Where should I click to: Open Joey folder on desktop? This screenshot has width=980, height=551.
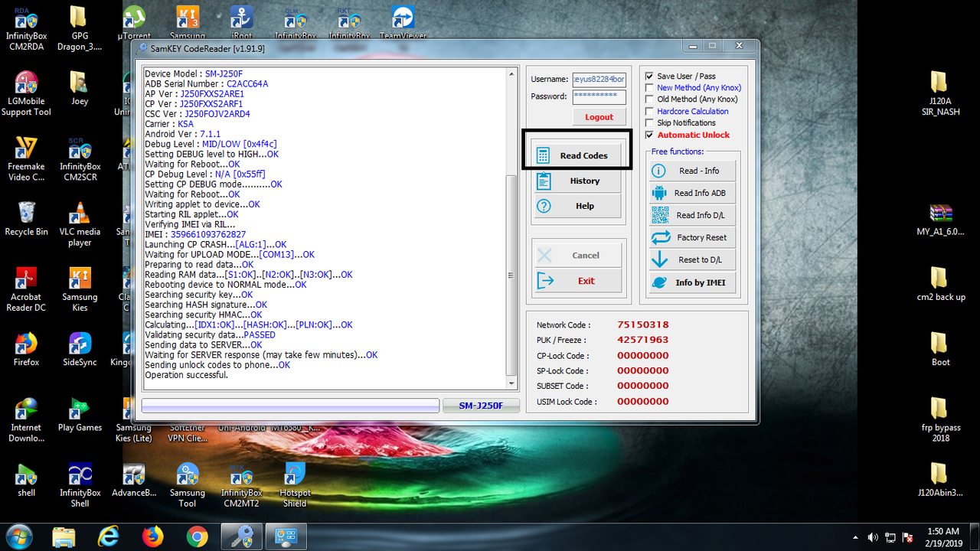click(80, 88)
